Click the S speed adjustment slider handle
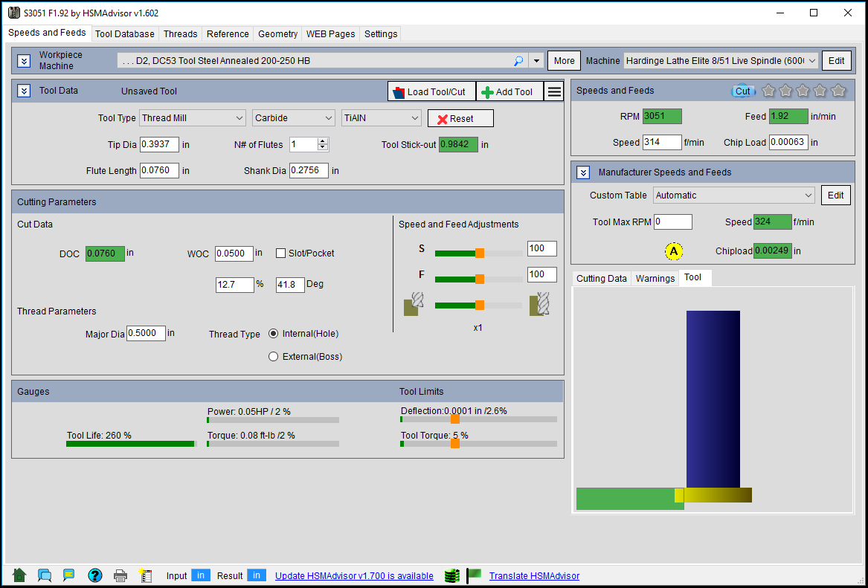The height and width of the screenshot is (588, 868). pyautogui.click(x=480, y=253)
